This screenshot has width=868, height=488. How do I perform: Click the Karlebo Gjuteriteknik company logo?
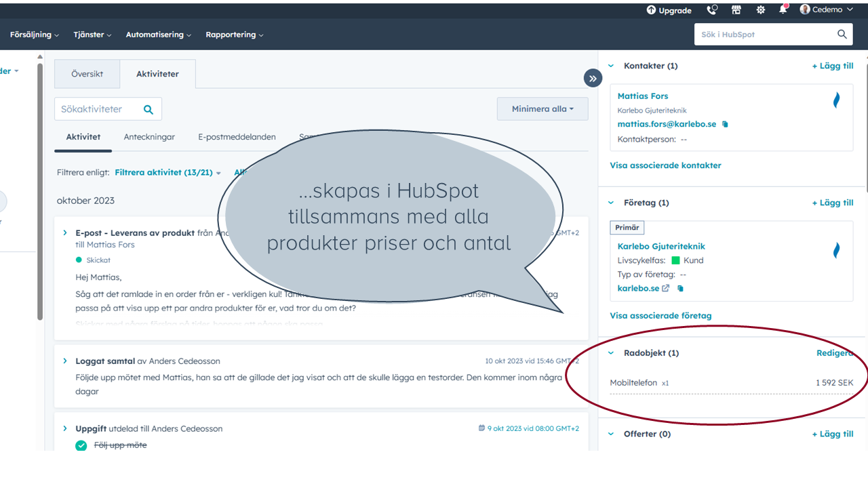(x=836, y=251)
